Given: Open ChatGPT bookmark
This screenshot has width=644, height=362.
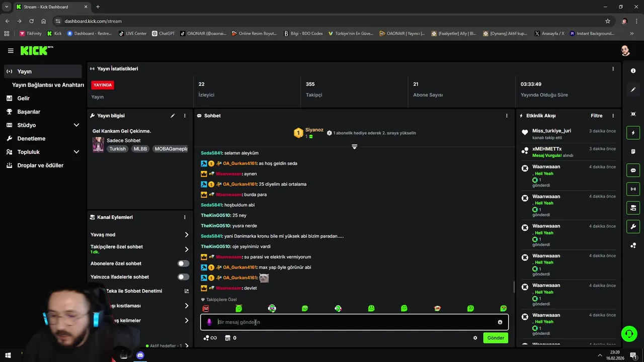Looking at the screenshot, I should (163, 34).
